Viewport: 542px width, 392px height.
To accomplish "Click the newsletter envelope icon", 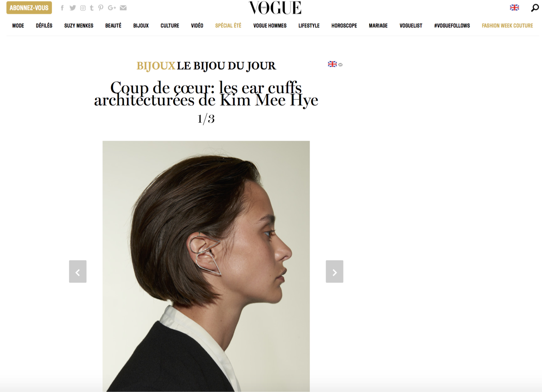I will point(123,8).
